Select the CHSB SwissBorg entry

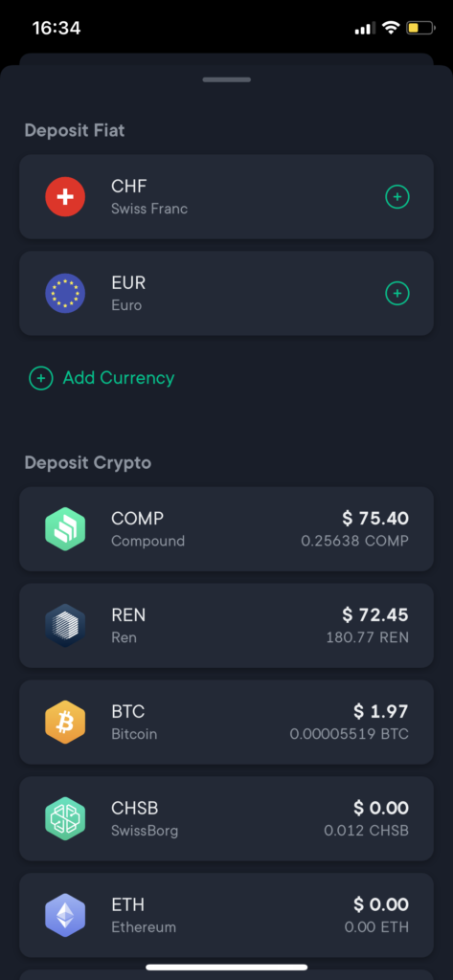coord(226,819)
